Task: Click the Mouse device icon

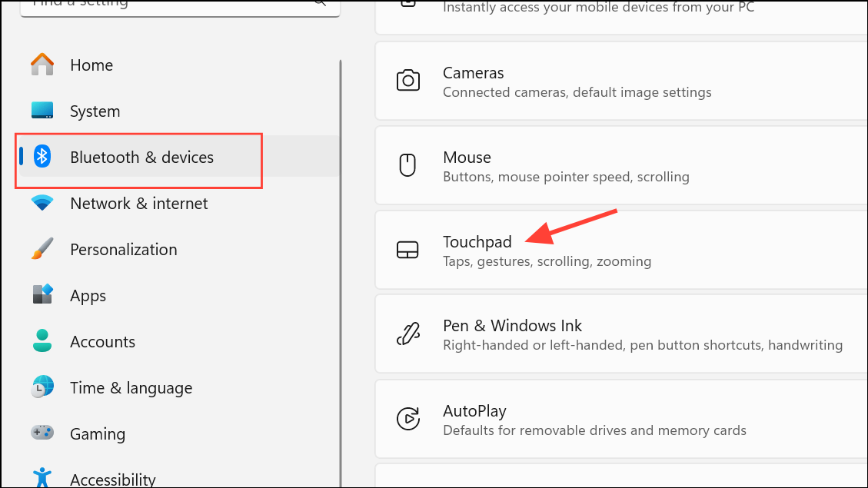Action: pyautogui.click(x=407, y=165)
